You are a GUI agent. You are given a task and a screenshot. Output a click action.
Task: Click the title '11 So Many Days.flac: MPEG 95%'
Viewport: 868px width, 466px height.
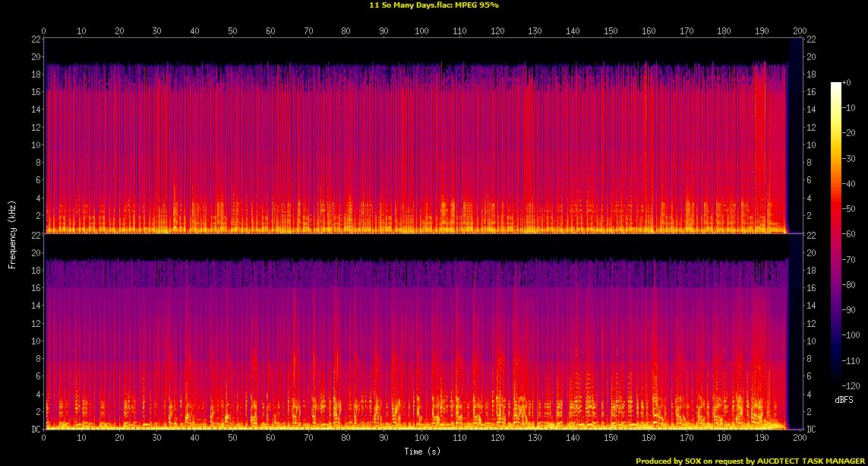tap(434, 5)
